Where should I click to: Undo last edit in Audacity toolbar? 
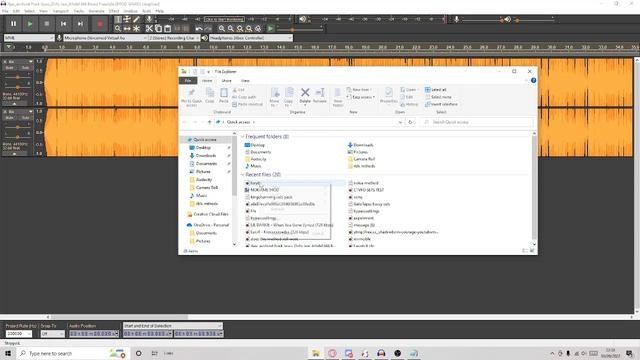click(x=199, y=29)
